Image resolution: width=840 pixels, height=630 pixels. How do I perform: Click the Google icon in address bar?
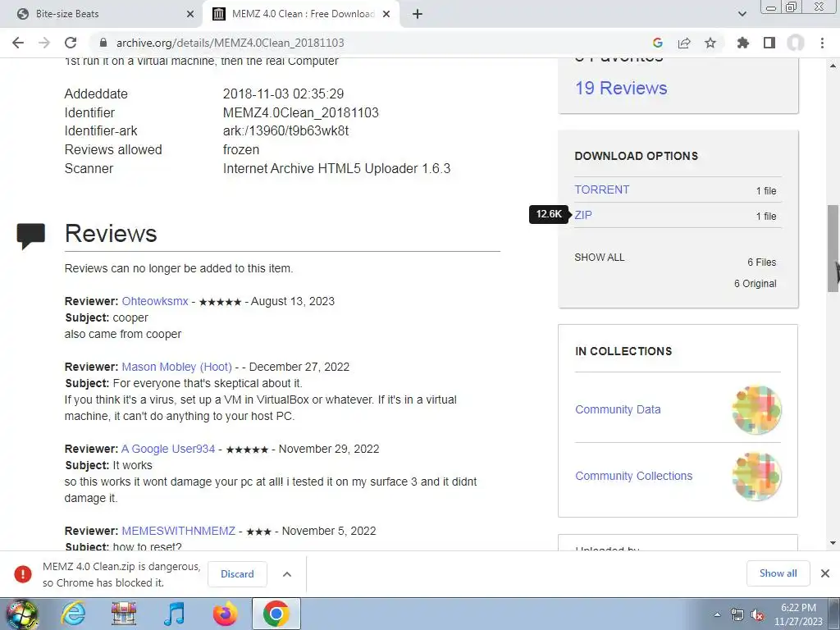(658, 43)
